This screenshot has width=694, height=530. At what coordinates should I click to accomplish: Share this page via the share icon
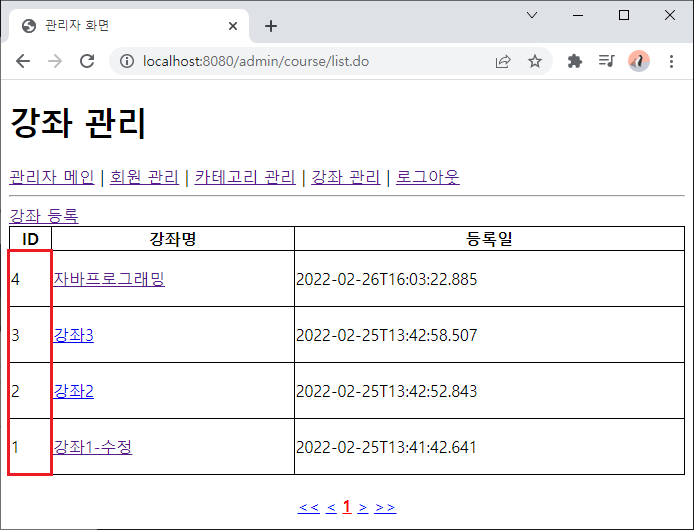(503, 61)
